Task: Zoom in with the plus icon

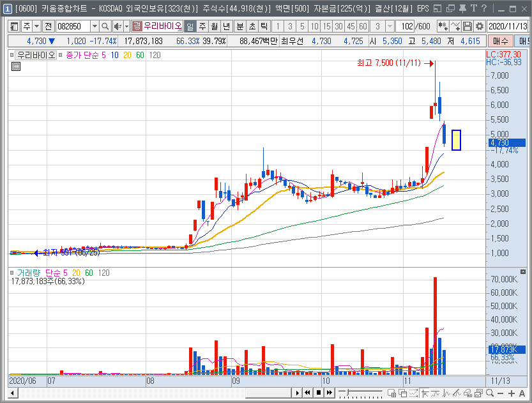Action: pos(512,393)
